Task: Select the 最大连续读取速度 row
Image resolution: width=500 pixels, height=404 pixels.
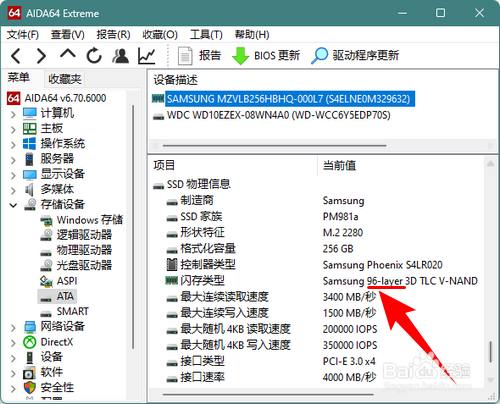Action: coord(271,297)
